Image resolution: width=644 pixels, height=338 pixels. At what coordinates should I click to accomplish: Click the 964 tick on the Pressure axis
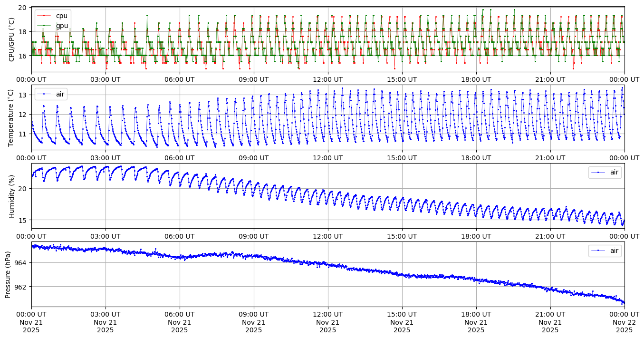(20, 262)
